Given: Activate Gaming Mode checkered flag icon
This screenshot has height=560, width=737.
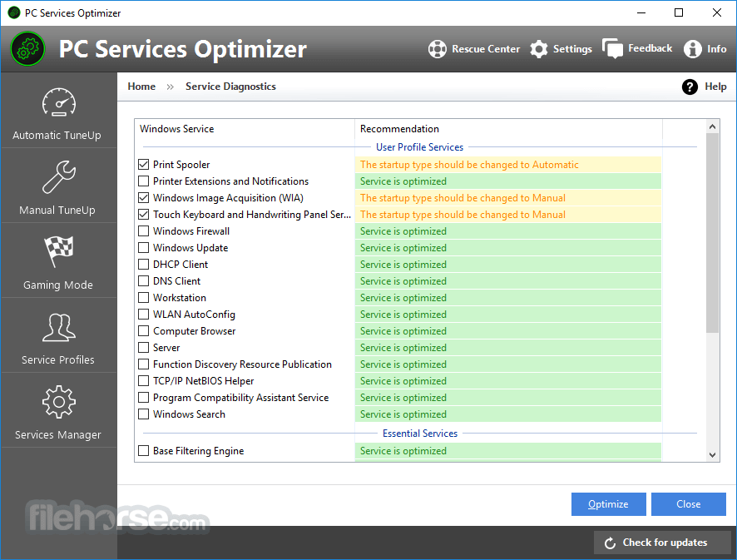Looking at the screenshot, I should pyautogui.click(x=59, y=251).
